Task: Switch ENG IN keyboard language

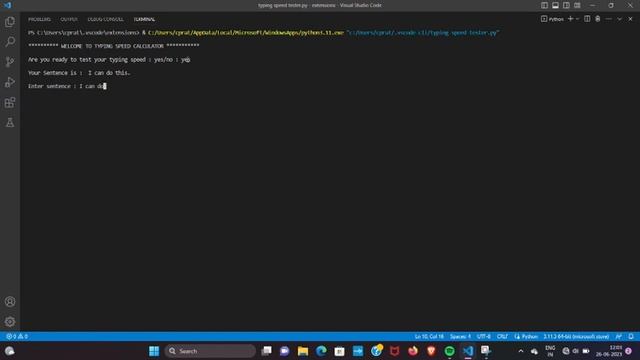Action: [x=550, y=351]
